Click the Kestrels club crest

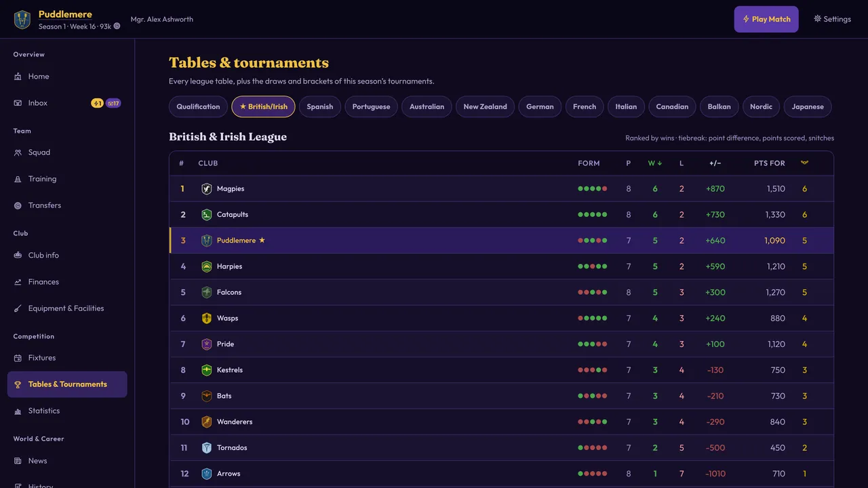[x=207, y=370]
